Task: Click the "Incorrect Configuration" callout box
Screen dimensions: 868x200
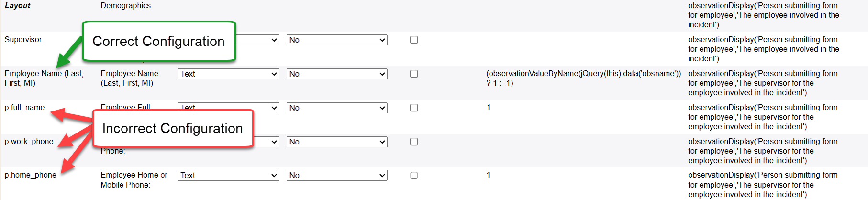Action: [172, 128]
